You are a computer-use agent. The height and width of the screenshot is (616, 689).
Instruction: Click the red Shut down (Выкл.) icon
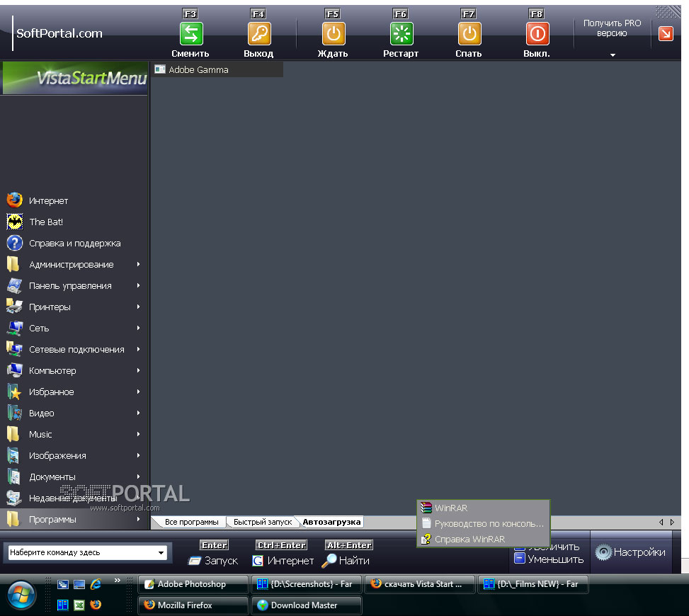[x=537, y=34]
